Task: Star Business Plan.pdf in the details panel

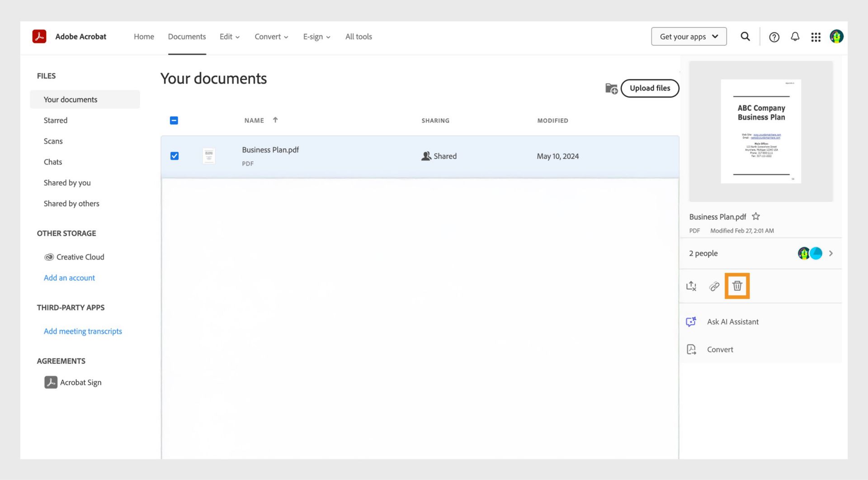Action: pos(756,216)
